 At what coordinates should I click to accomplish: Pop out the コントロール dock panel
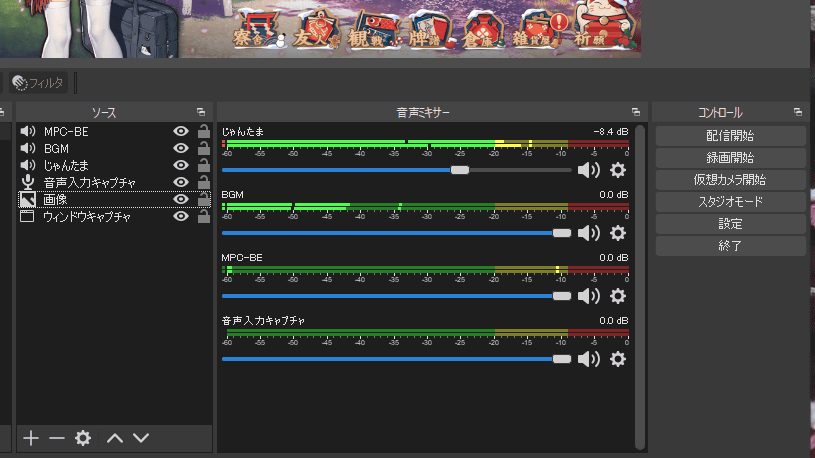pos(798,112)
